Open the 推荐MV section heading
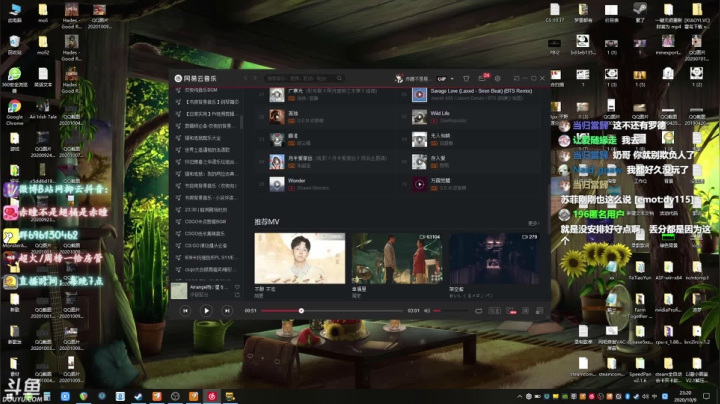The width and height of the screenshot is (720, 404). 267,222
